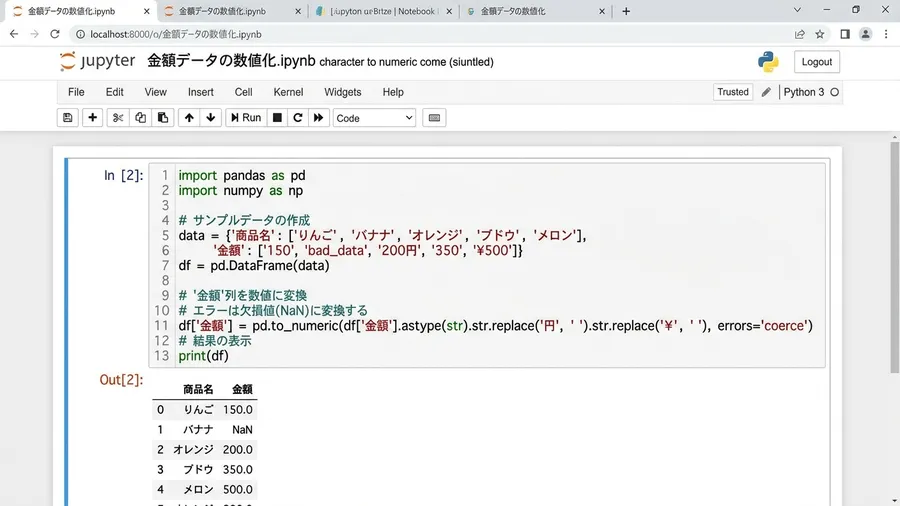900x506 pixels.
Task: Bookmark this page with star icon
Action: pos(820,34)
